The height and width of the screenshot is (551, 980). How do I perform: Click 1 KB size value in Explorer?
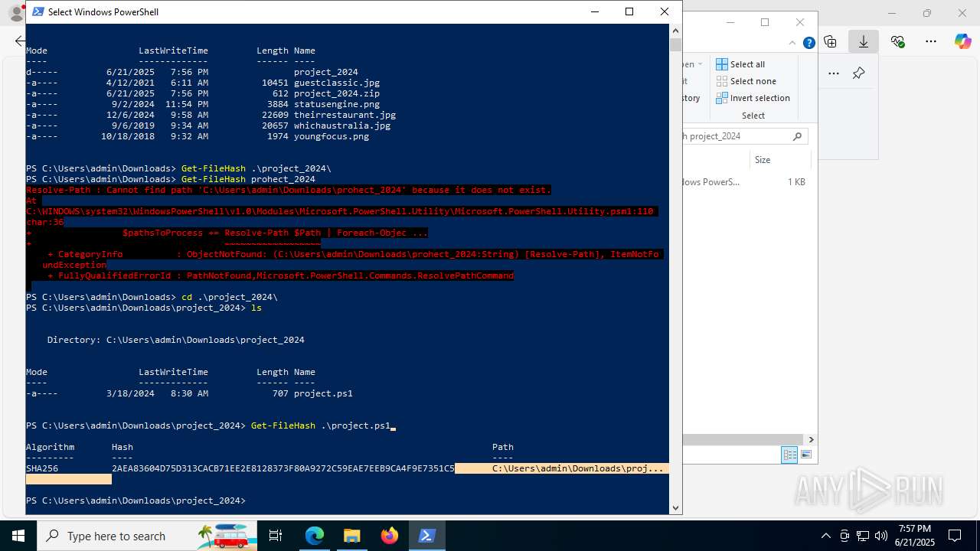coord(796,182)
